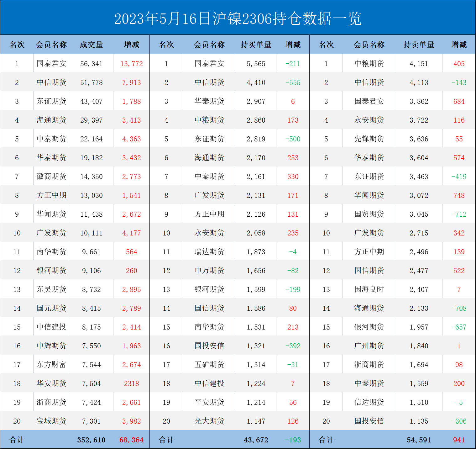Click the 持买单量 column header
476x449 pixels.
tap(256, 45)
